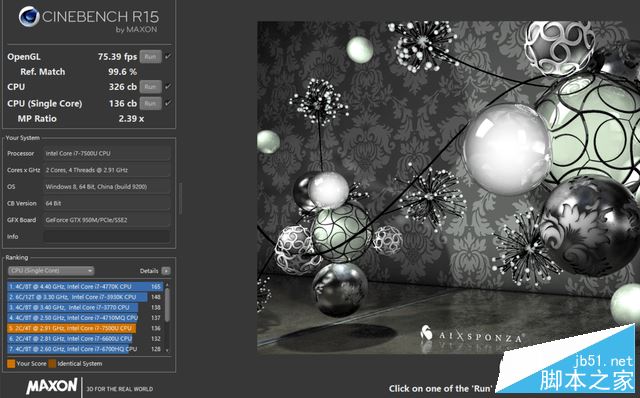Screen dimensions: 640x398
Task: Toggle the CPU (Single Core) test checkmark
Action: 168,103
